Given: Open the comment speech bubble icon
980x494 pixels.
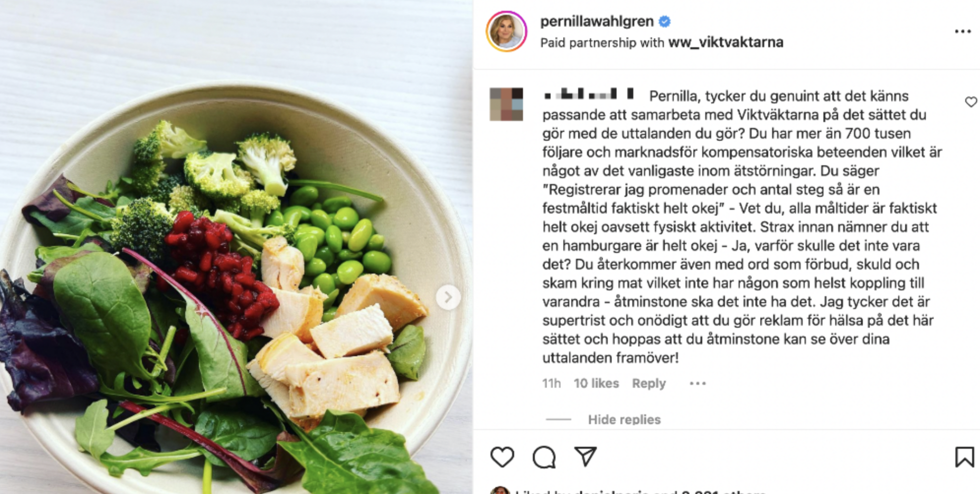Looking at the screenshot, I should [544, 457].
